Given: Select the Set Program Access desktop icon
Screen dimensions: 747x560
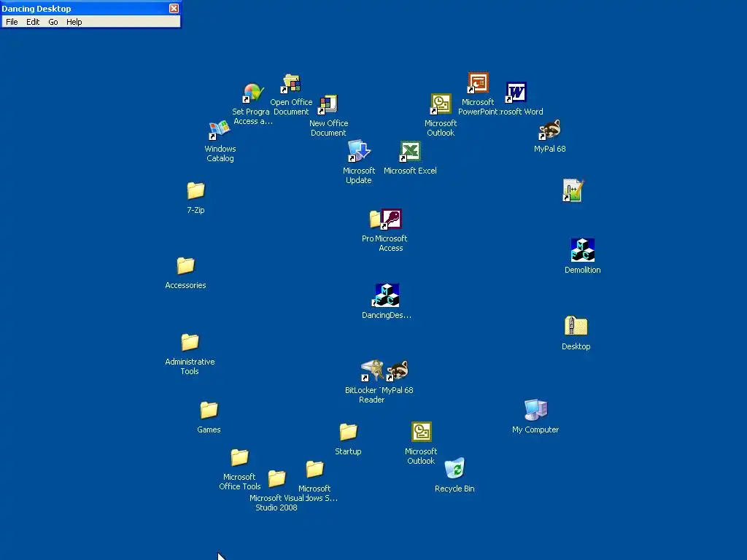Looking at the screenshot, I should coord(253,93).
